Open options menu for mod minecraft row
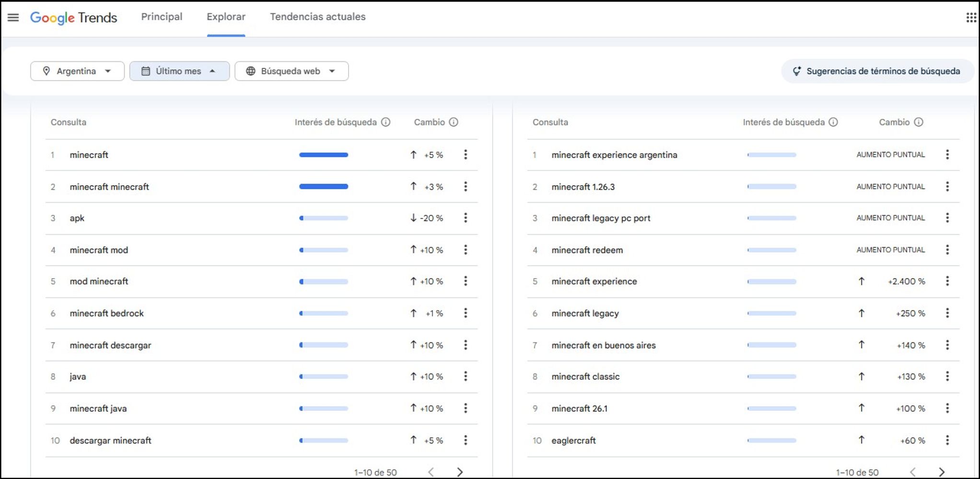 coord(466,281)
